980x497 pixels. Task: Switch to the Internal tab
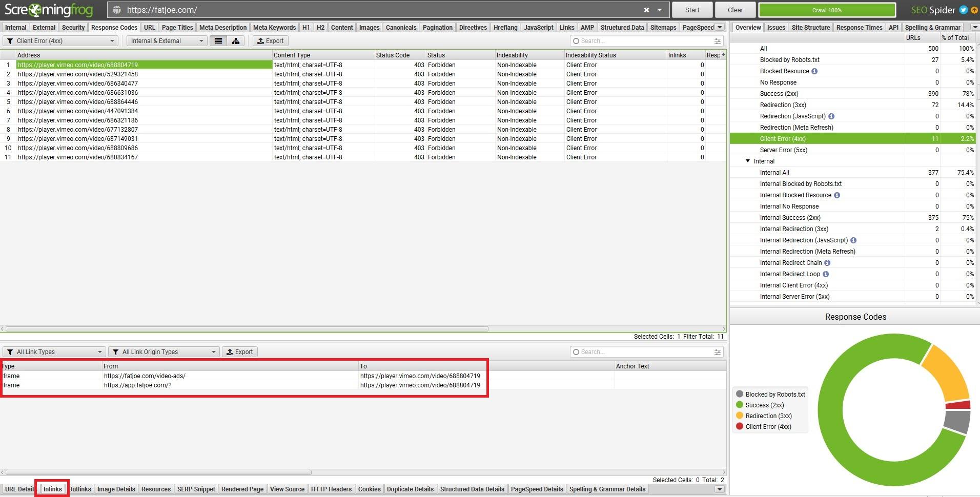pyautogui.click(x=15, y=27)
